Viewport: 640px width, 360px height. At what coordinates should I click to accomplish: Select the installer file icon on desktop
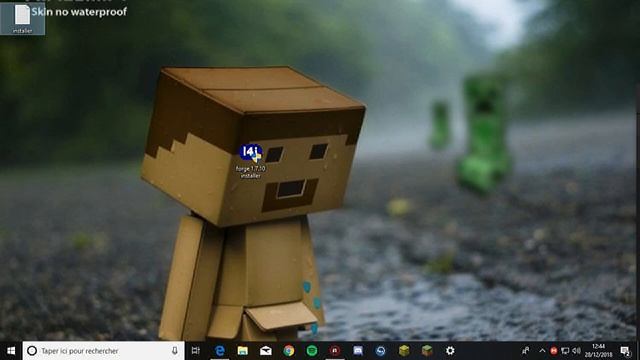coord(22,19)
